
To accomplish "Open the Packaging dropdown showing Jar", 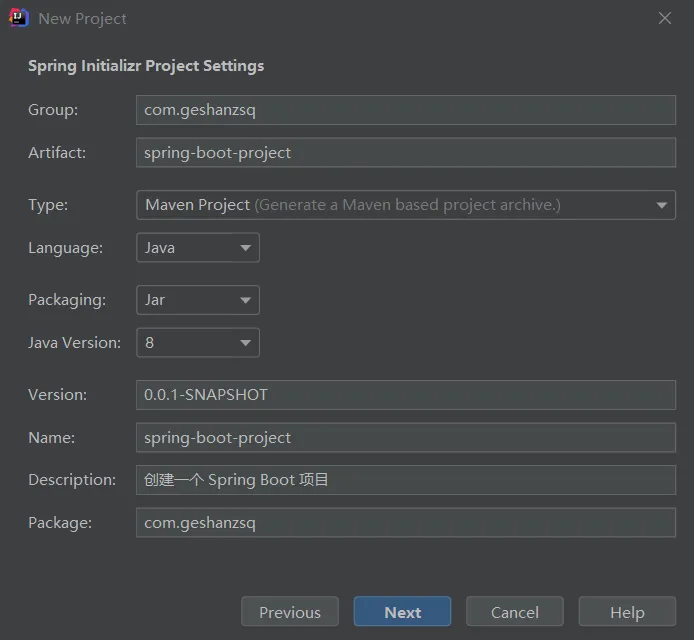I will 198,300.
